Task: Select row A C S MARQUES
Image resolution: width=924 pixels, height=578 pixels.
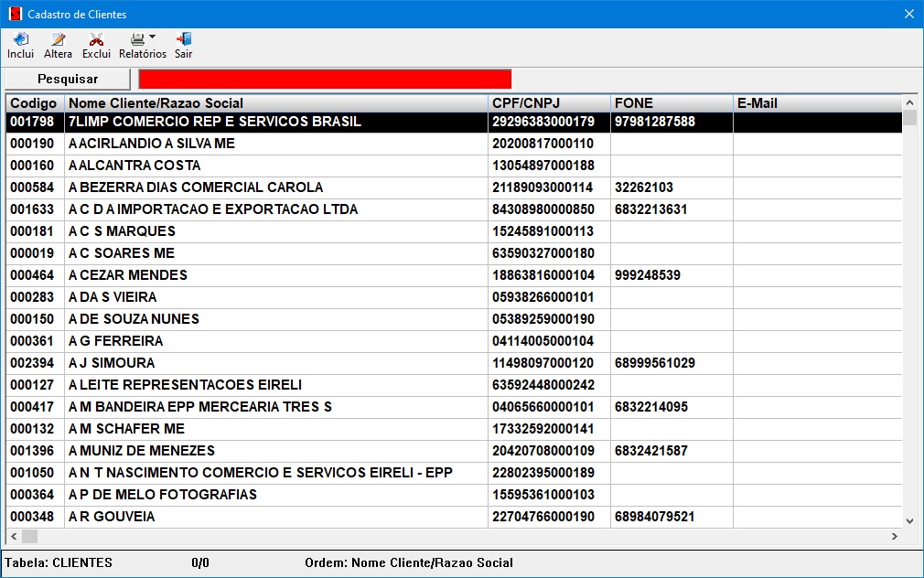Action: pos(454,231)
